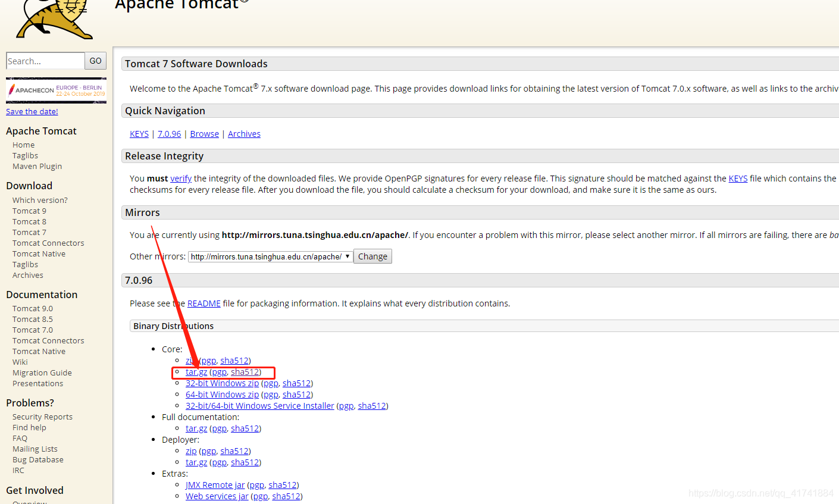Open IRC sidebar link
839x504 pixels.
tap(18, 470)
